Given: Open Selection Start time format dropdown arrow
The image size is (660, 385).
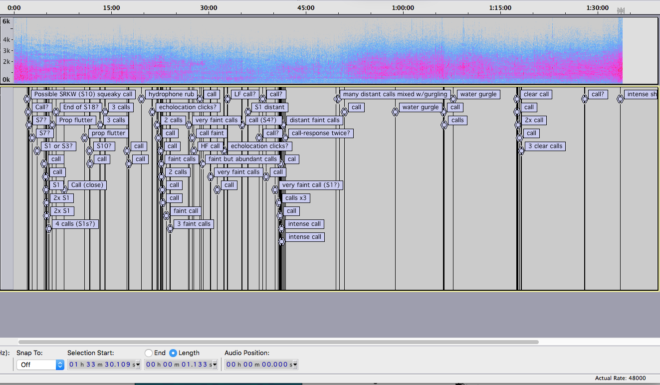Looking at the screenshot, I should (138, 364).
